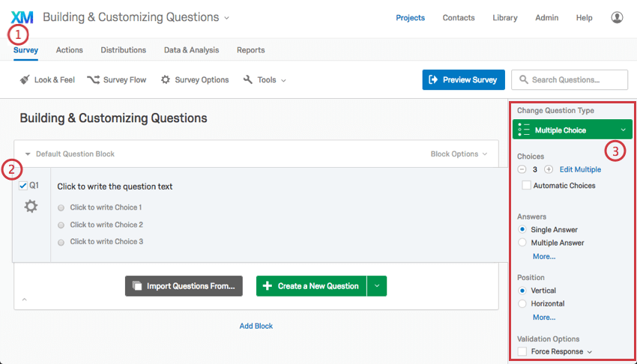
Task: Click the Add Block link
Action: [256, 326]
